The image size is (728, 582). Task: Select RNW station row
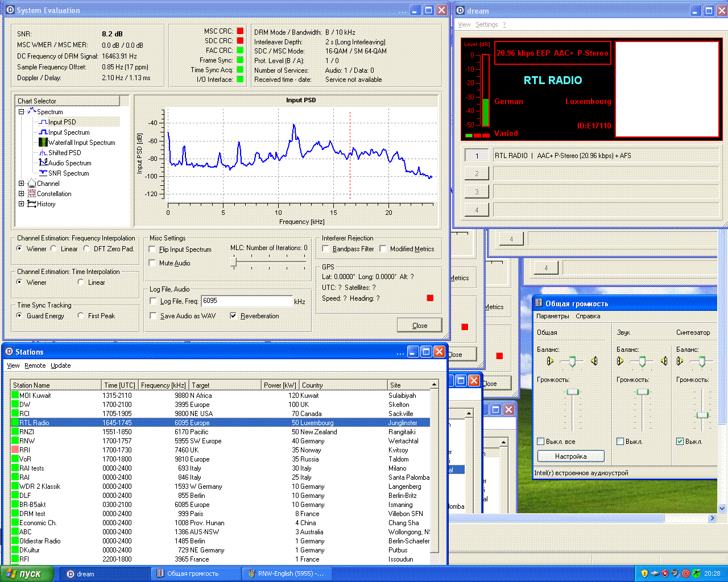coord(221,441)
